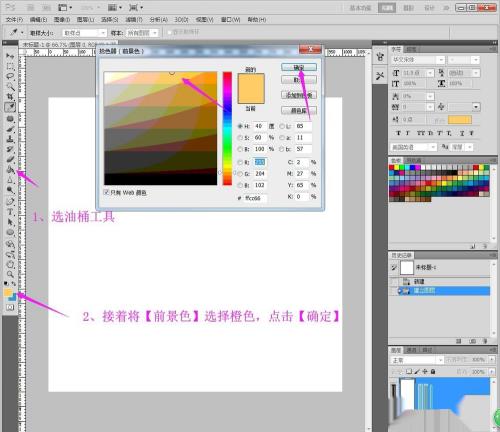Select the Eyedropper tool in toolbar
This screenshot has width=500, height=432.
[x=10, y=107]
